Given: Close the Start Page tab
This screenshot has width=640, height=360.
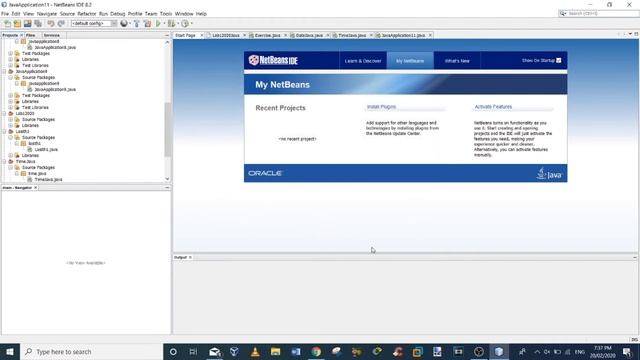Looking at the screenshot, I should [x=202, y=36].
